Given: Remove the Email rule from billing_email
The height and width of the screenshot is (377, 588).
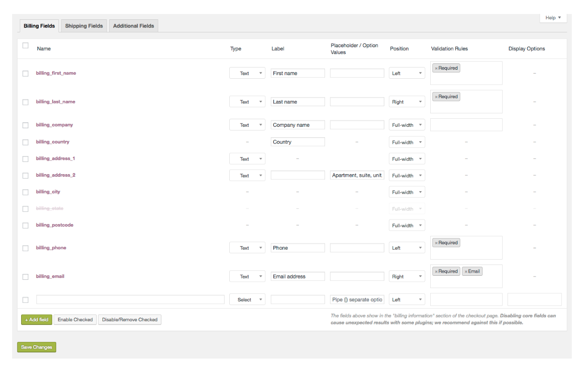Looking at the screenshot, I should pyautogui.click(x=465, y=271).
